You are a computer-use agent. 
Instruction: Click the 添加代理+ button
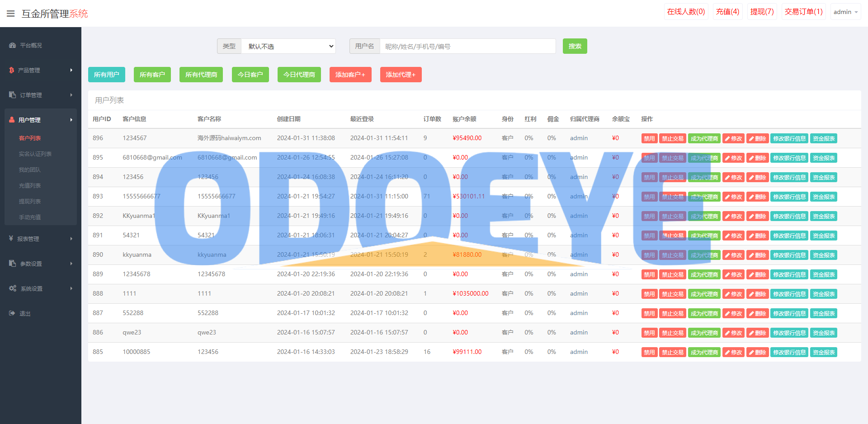point(401,75)
